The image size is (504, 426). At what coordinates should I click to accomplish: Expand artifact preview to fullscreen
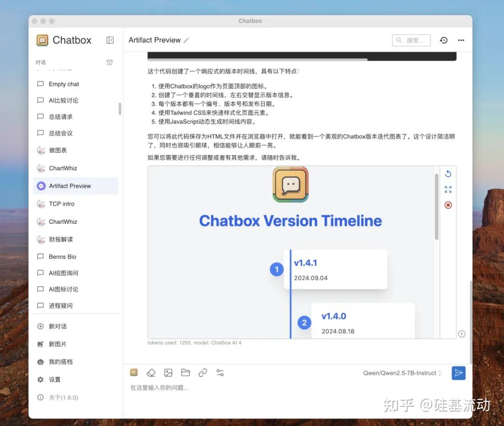point(448,189)
